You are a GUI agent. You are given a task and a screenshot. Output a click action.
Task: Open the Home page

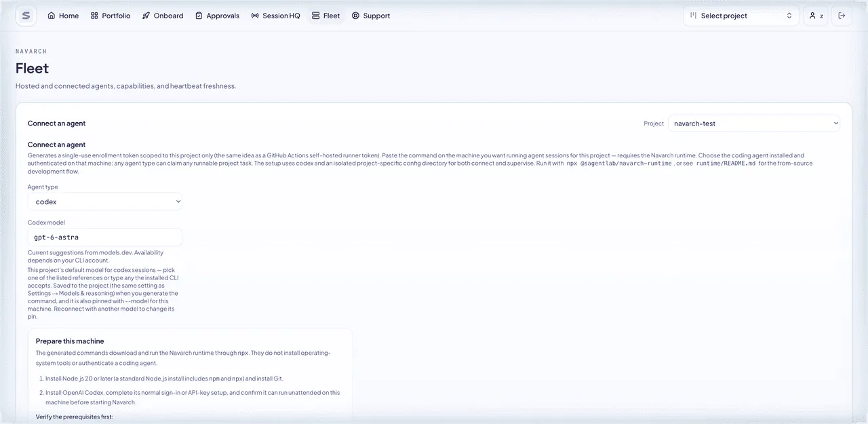[x=63, y=16]
